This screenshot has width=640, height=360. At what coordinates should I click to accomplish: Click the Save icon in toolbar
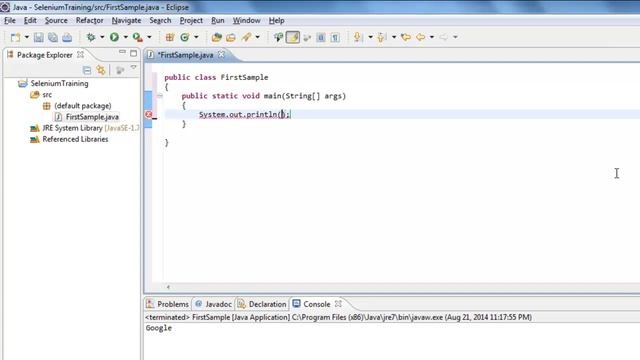click(39, 38)
